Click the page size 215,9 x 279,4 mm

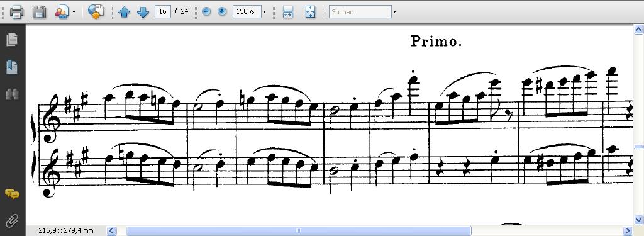pos(66,231)
